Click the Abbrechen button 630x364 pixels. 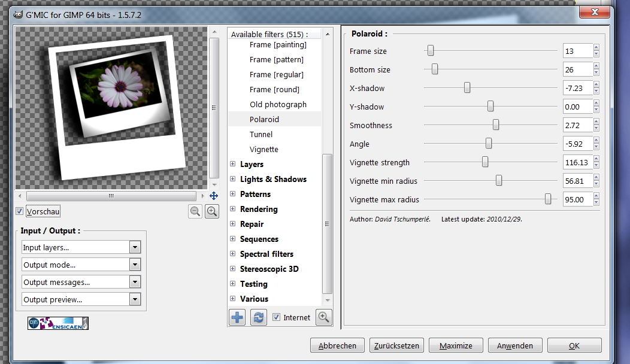337,345
